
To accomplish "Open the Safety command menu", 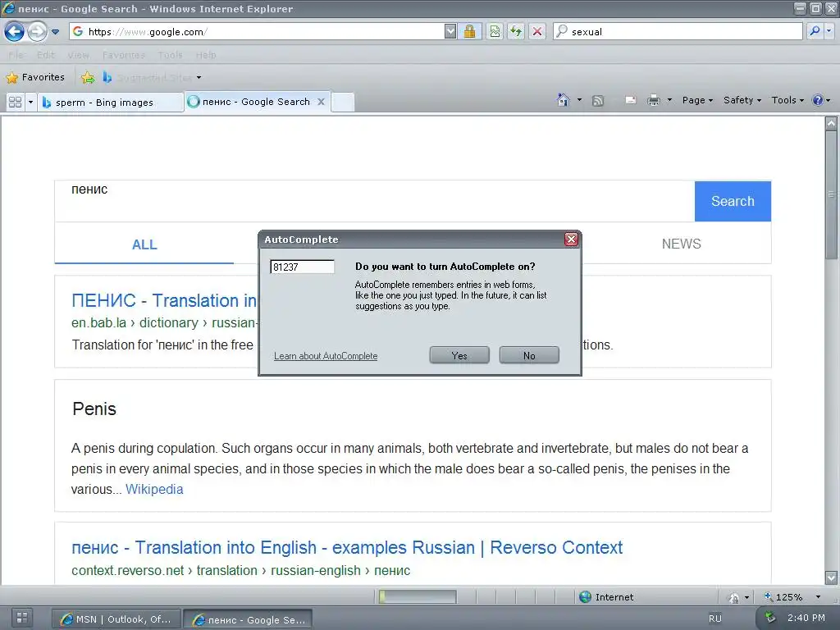I will (742, 100).
